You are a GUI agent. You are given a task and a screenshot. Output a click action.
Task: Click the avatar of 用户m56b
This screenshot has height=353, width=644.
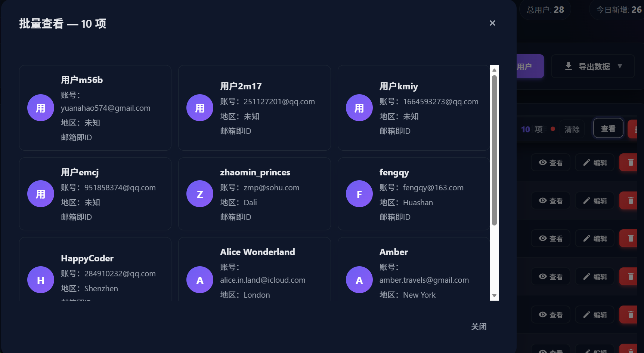tap(41, 108)
